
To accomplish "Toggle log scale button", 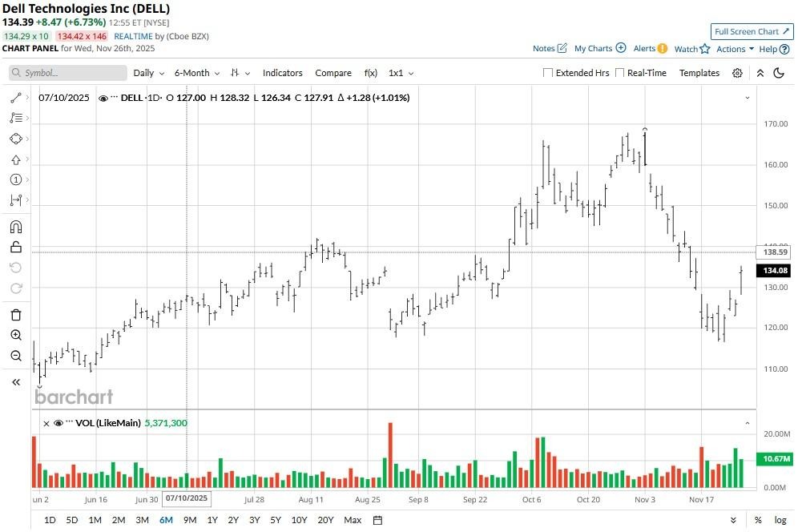I will pos(780,520).
